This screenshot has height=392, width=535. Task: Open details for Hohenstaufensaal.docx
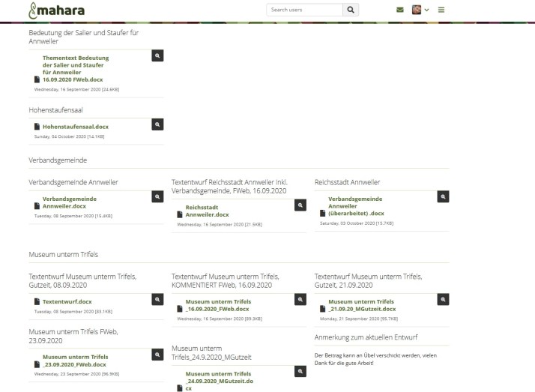click(x=157, y=124)
